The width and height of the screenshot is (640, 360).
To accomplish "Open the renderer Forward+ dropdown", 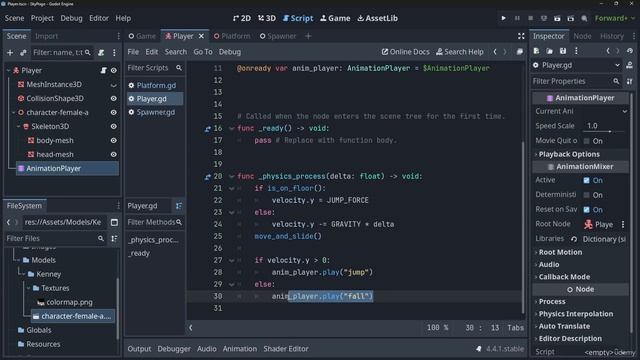I will pos(615,18).
